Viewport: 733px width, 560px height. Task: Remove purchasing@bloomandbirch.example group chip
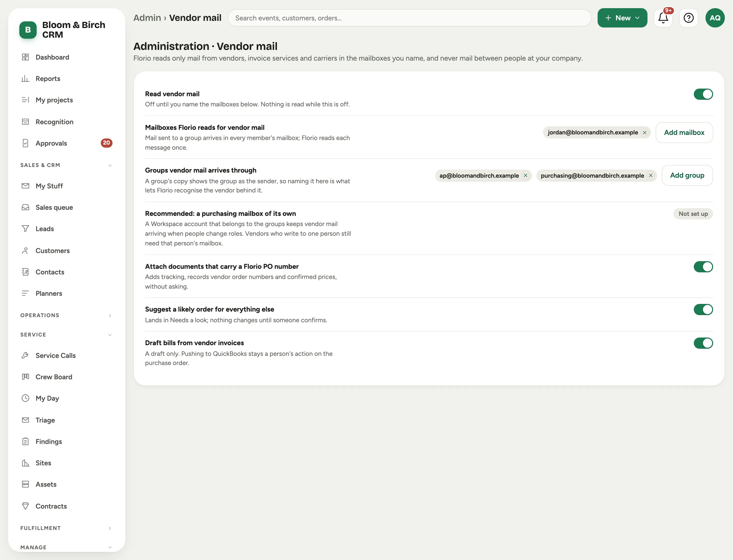(651, 176)
